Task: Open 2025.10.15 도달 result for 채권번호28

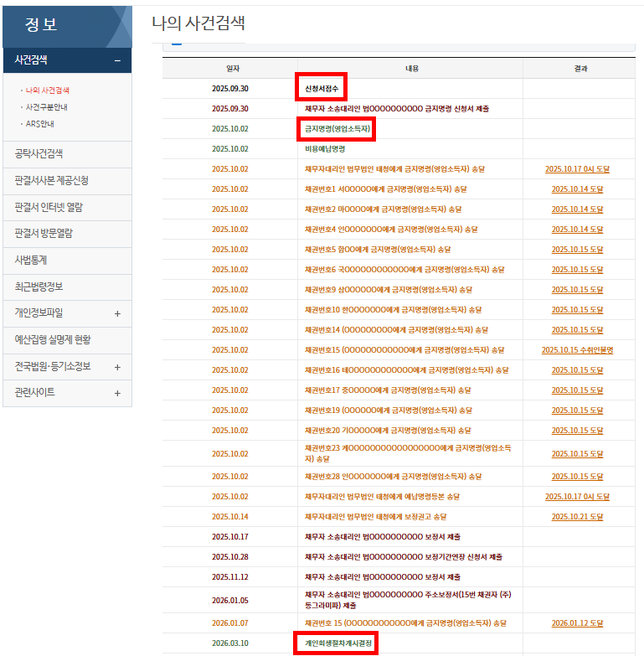Action: [577, 476]
